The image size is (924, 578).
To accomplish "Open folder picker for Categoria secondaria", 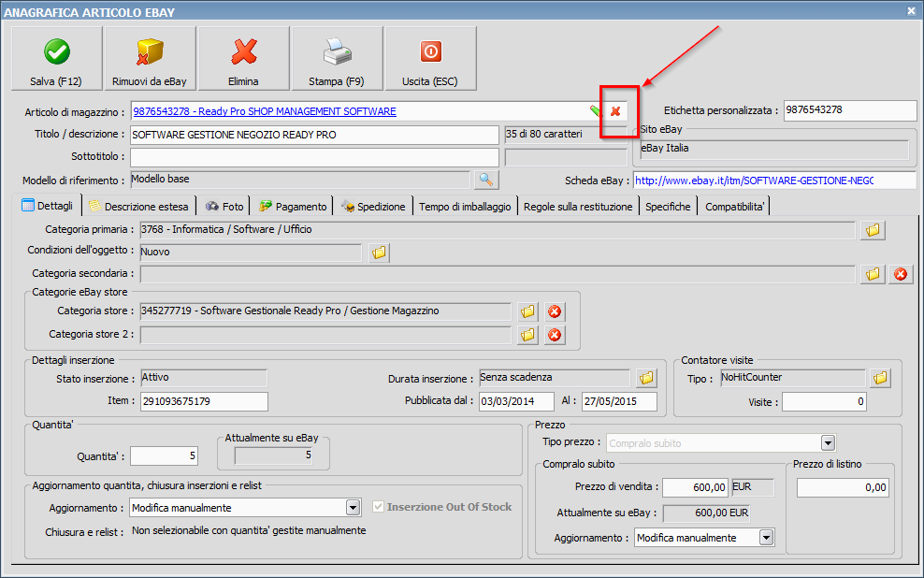I will tap(873, 274).
